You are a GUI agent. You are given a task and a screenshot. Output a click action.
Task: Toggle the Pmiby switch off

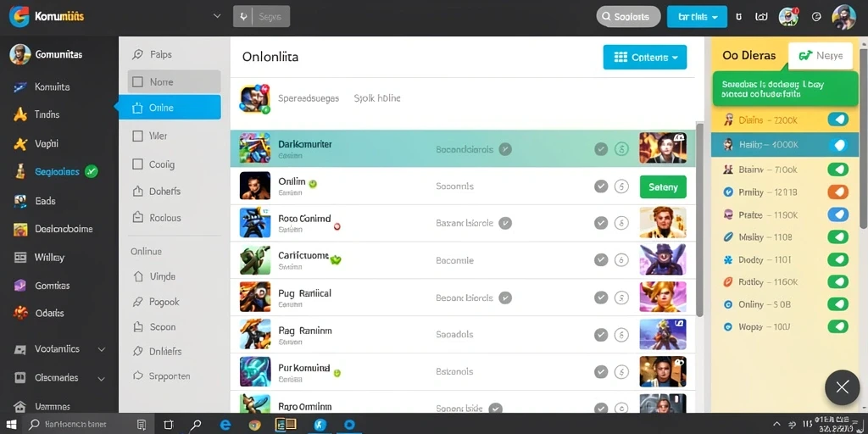(x=838, y=192)
